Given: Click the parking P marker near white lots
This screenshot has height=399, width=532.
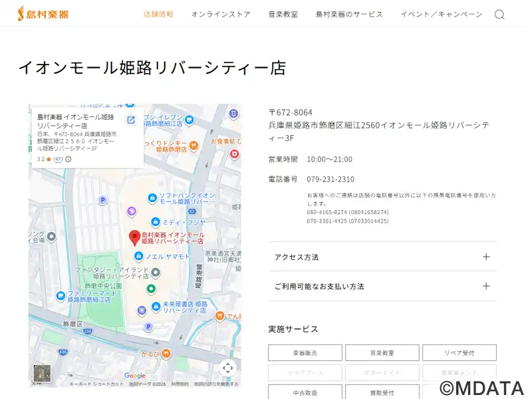Looking at the screenshot, I should 103,200.
